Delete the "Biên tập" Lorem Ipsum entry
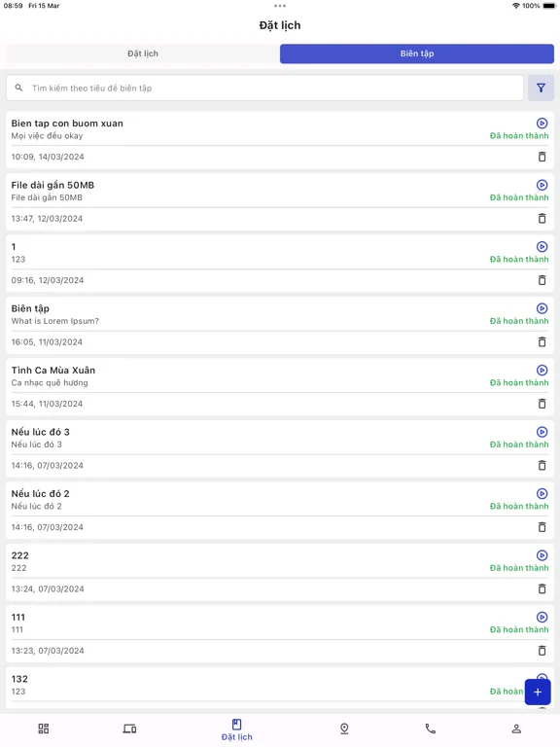Screen dimensions: 560x747 pyautogui.click(x=542, y=341)
